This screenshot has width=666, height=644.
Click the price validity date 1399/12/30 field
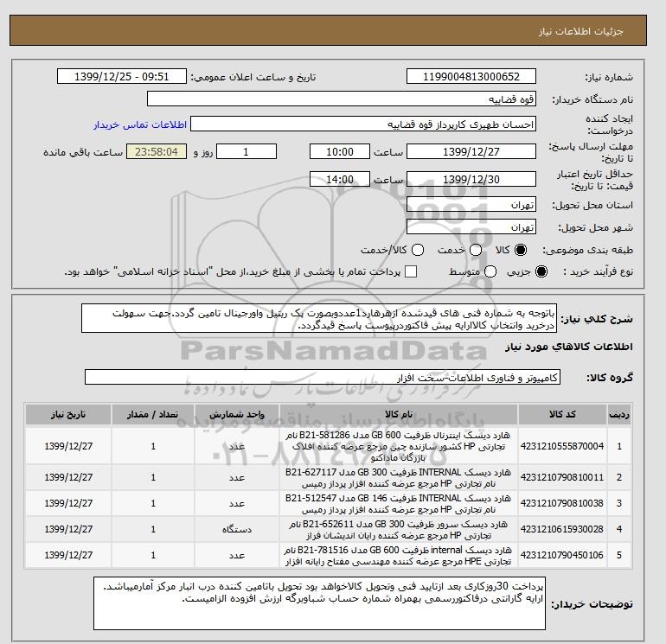click(471, 179)
